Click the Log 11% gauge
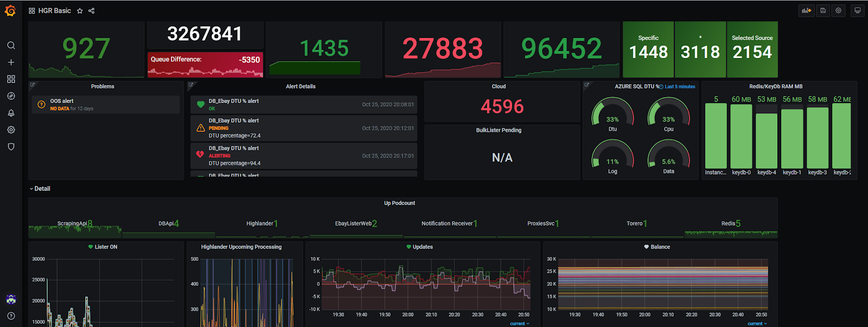 click(612, 157)
